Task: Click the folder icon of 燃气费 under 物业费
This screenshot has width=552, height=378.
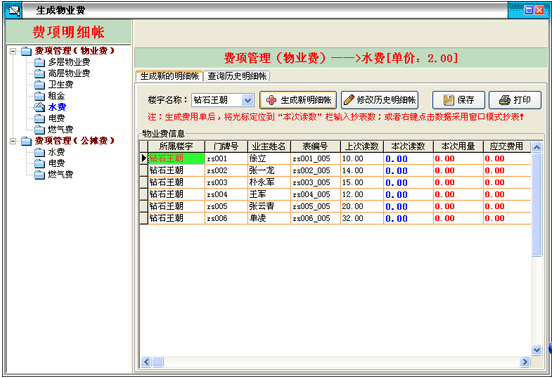Action: tap(39, 130)
